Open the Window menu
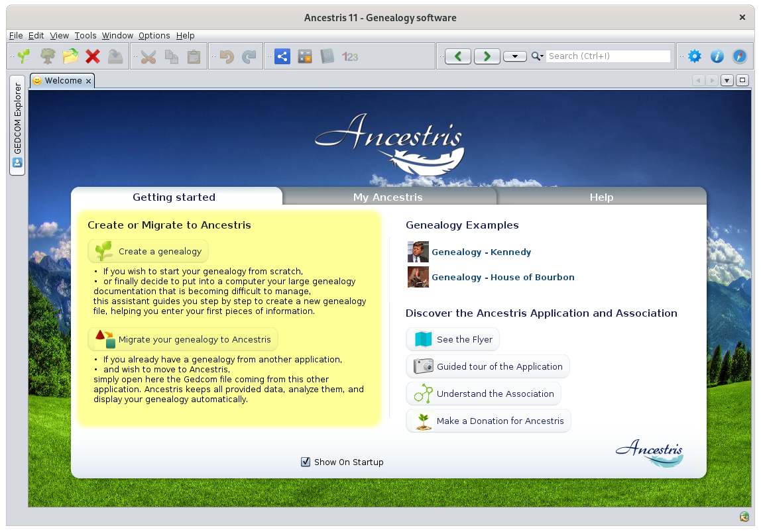The image size is (761, 532). tap(117, 35)
